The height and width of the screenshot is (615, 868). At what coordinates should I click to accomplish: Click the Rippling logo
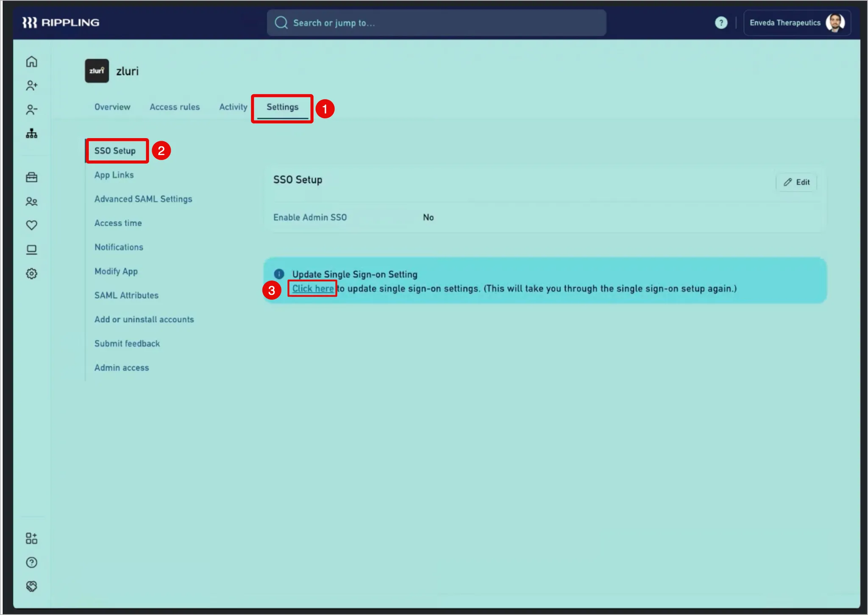[61, 22]
